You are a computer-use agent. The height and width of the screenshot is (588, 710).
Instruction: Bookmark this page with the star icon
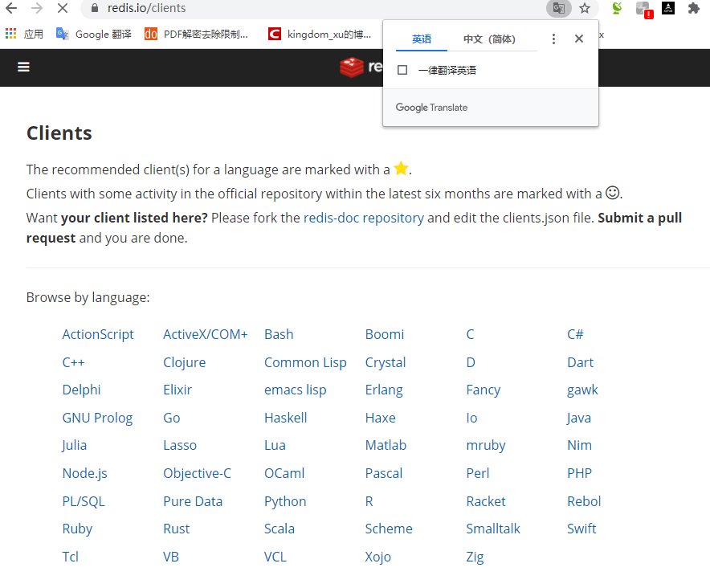pos(585,8)
